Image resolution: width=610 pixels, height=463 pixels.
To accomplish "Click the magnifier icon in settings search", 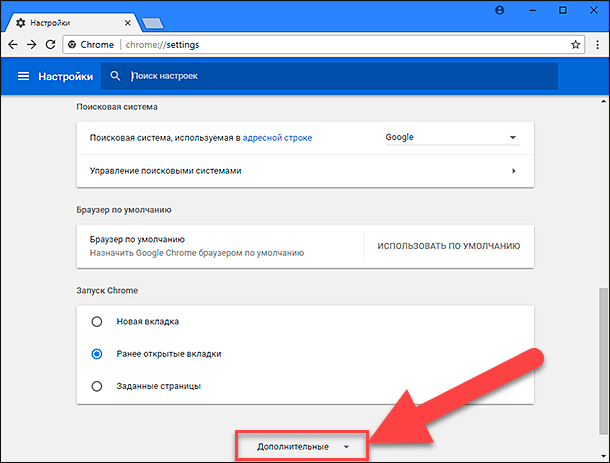I will tap(115, 76).
